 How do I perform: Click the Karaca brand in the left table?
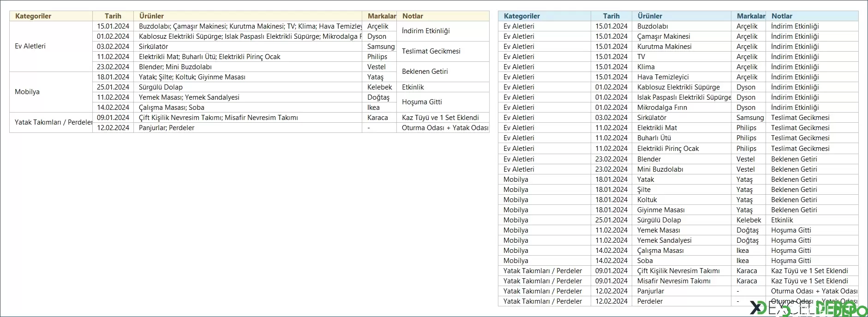tap(379, 118)
